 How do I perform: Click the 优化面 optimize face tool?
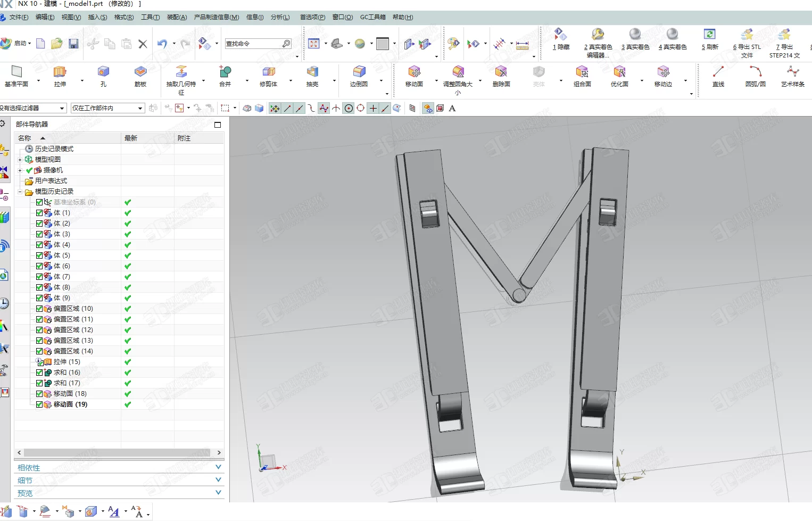coord(619,76)
